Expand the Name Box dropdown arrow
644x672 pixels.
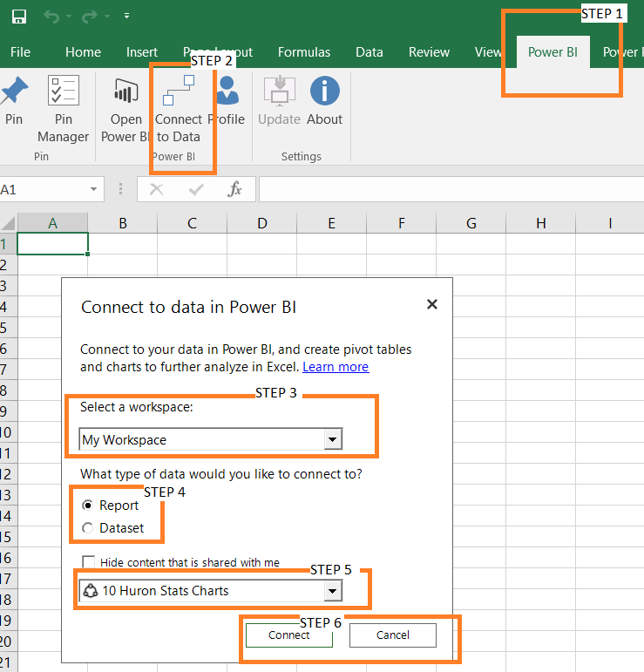point(93,189)
